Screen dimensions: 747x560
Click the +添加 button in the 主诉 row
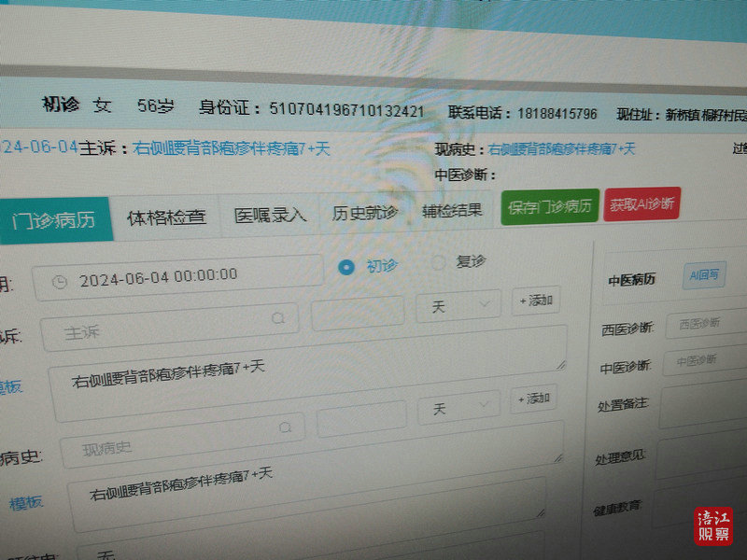tap(536, 301)
